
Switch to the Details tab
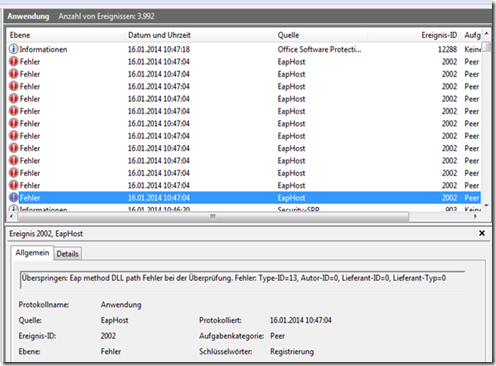tap(67, 254)
